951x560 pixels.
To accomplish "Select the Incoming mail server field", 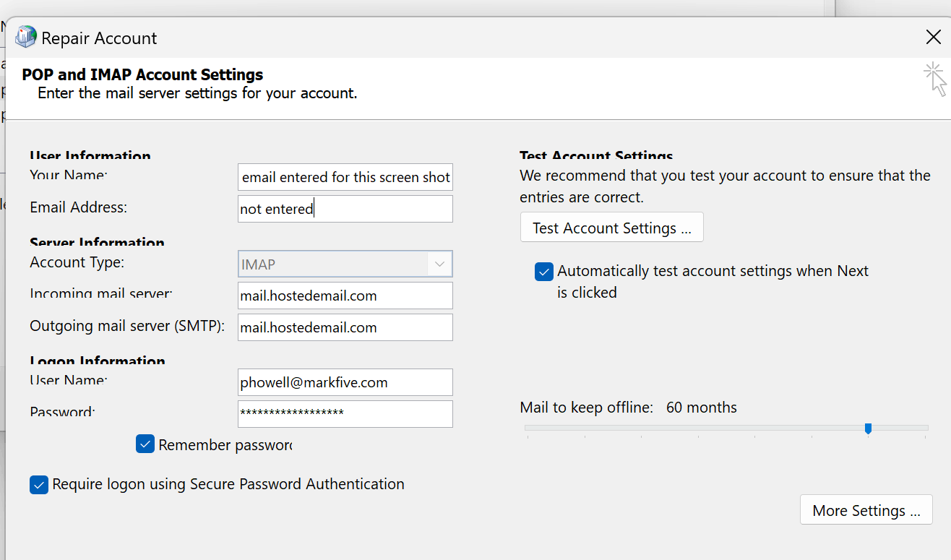I will [345, 296].
